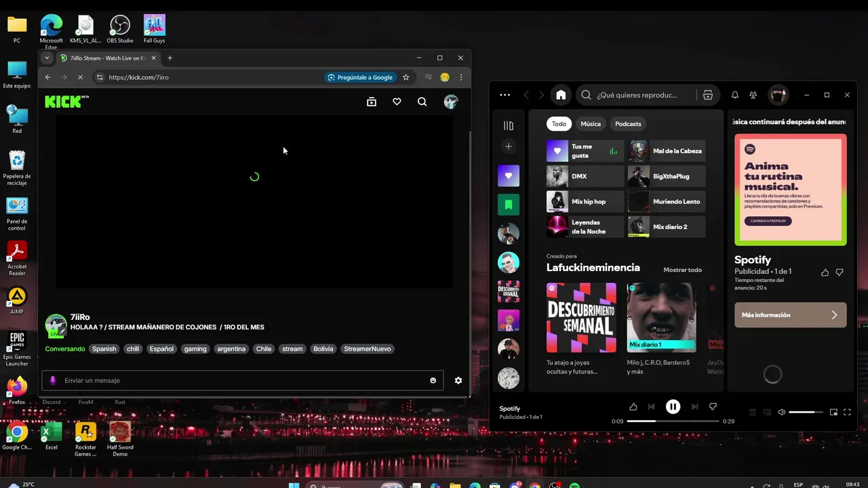The height and width of the screenshot is (488, 868).
Task: Select the Podcasts filter chip
Action: [628, 124]
